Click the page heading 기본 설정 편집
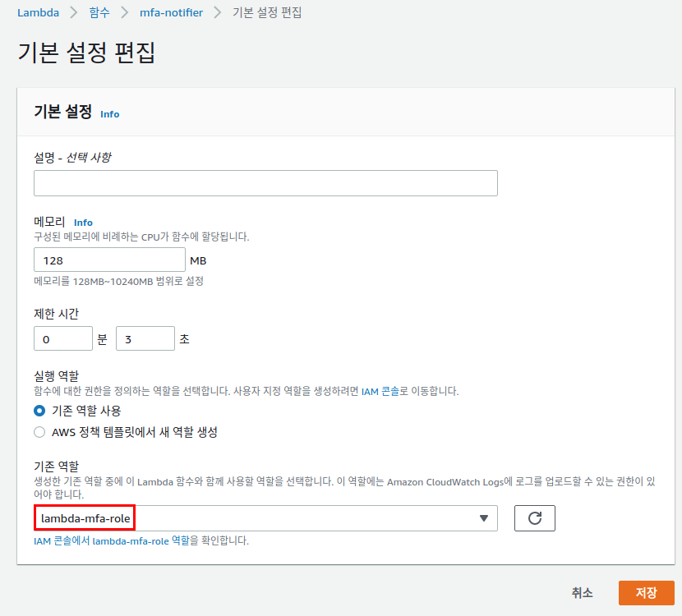 coord(86,53)
